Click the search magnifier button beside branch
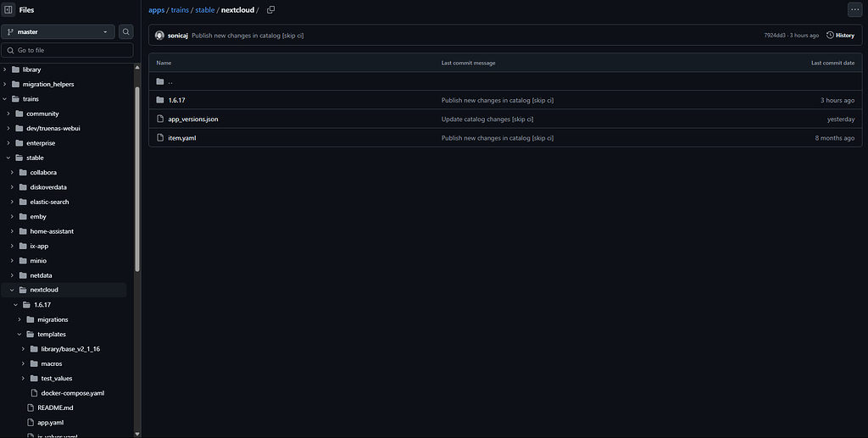Viewport: 868px width, 438px height. coord(126,31)
